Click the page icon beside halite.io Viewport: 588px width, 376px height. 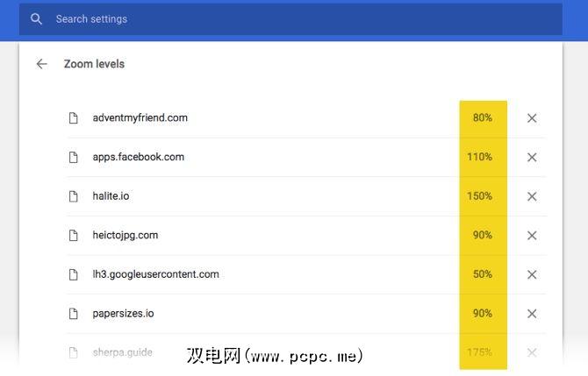(74, 196)
